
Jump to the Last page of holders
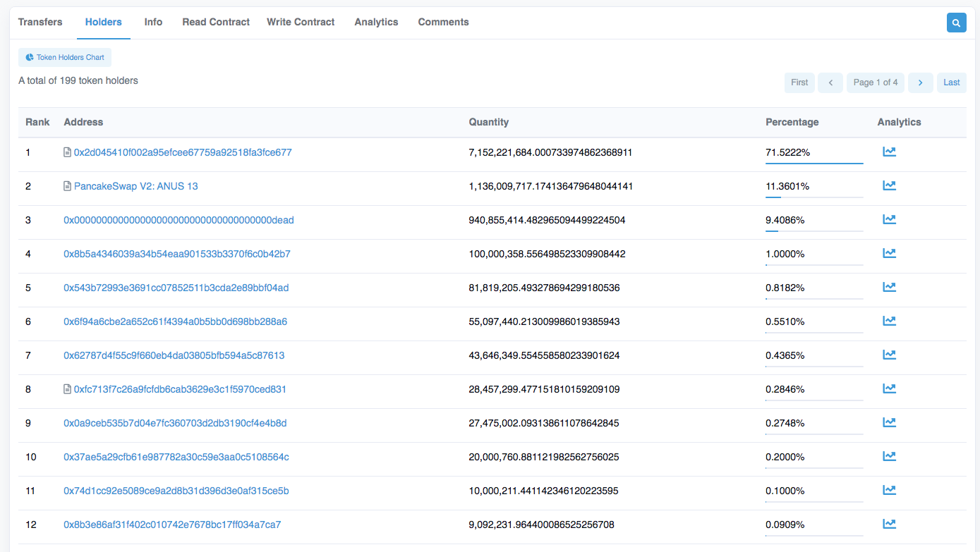tap(952, 82)
